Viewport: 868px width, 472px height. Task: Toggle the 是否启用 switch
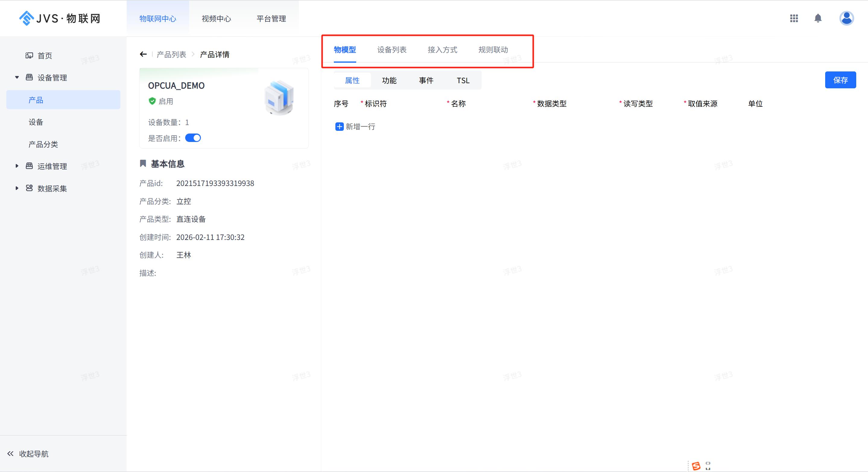[x=193, y=138]
